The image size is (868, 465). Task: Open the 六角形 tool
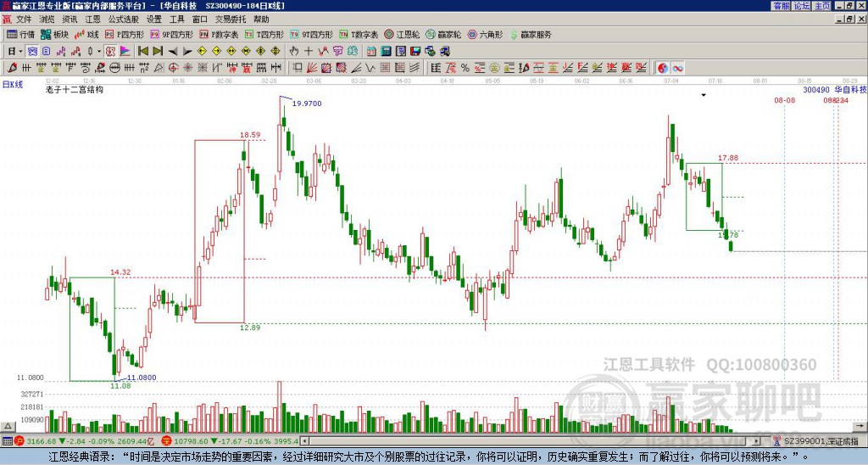point(486,34)
